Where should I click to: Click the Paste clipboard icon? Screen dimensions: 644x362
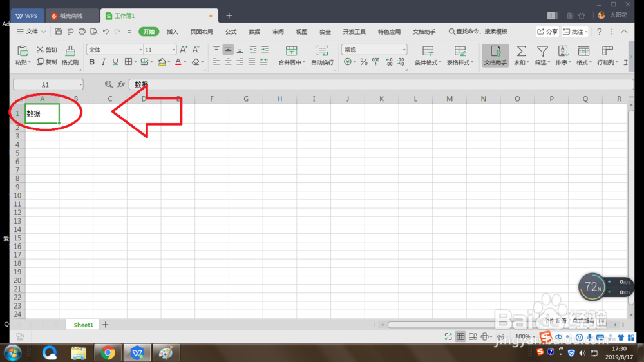[22, 51]
